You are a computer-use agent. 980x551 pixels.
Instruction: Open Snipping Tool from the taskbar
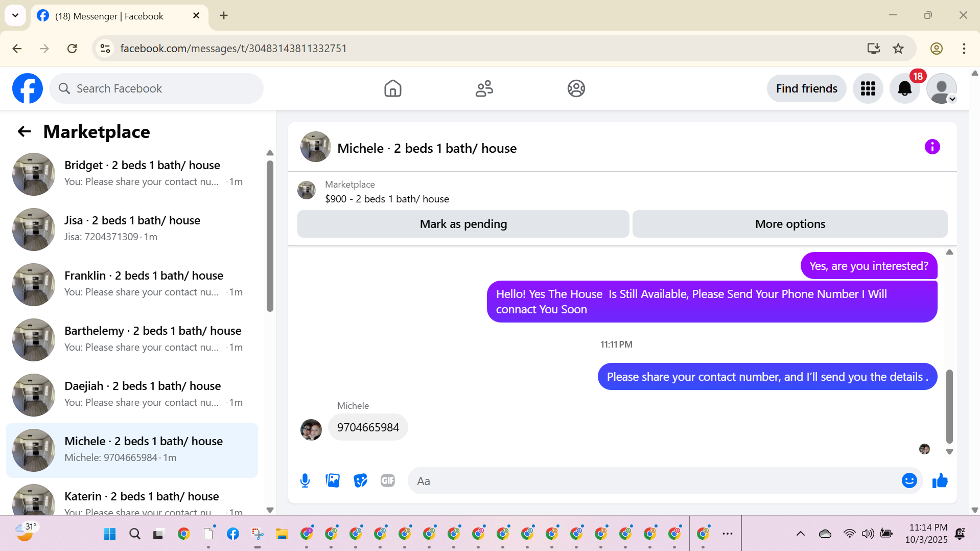258,534
